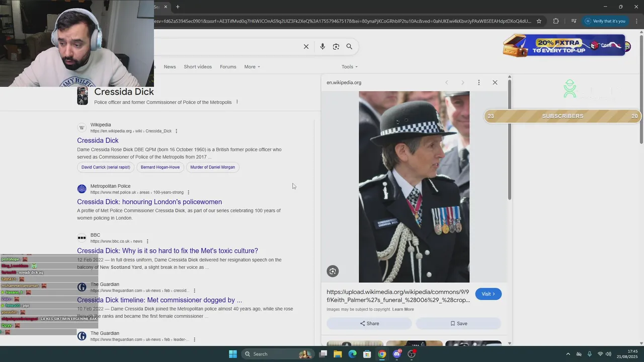Select David Carrick (serial rapist) chip

point(106,167)
